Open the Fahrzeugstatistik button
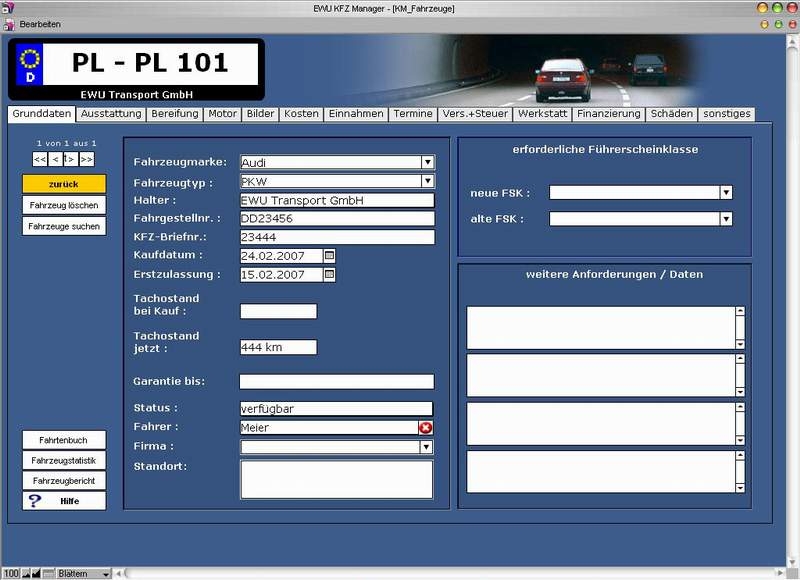Image resolution: width=800 pixels, height=580 pixels. (64, 460)
